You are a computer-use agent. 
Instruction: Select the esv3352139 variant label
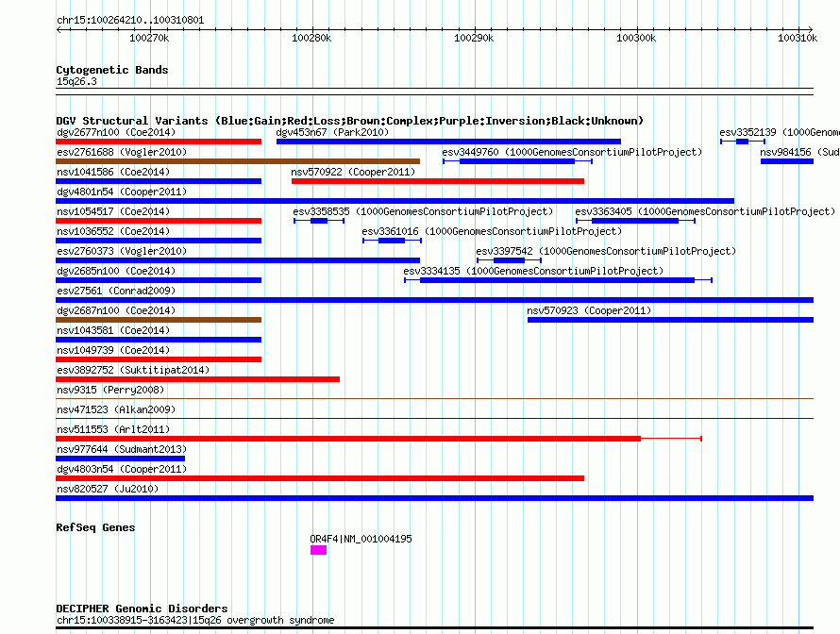780,132
